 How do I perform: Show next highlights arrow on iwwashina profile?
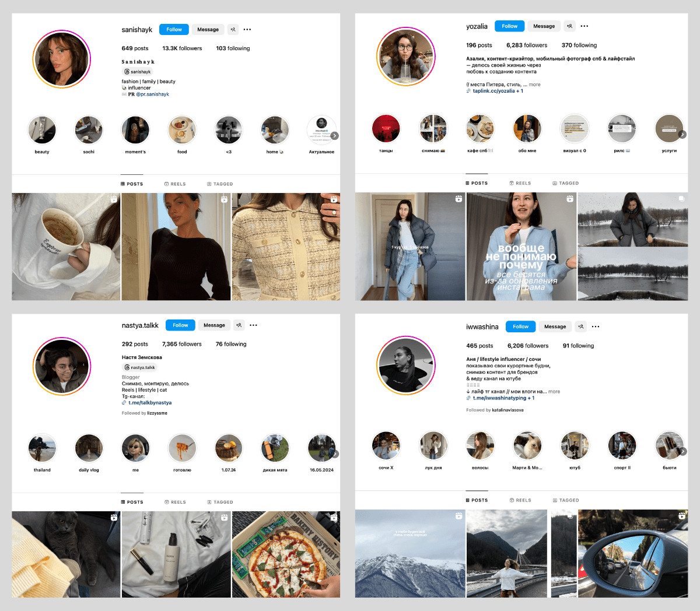[683, 451]
